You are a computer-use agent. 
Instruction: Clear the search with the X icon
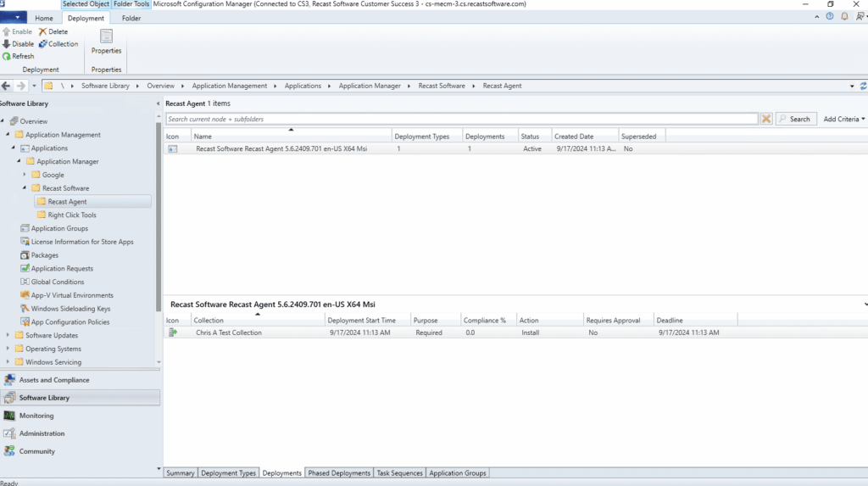pos(766,120)
